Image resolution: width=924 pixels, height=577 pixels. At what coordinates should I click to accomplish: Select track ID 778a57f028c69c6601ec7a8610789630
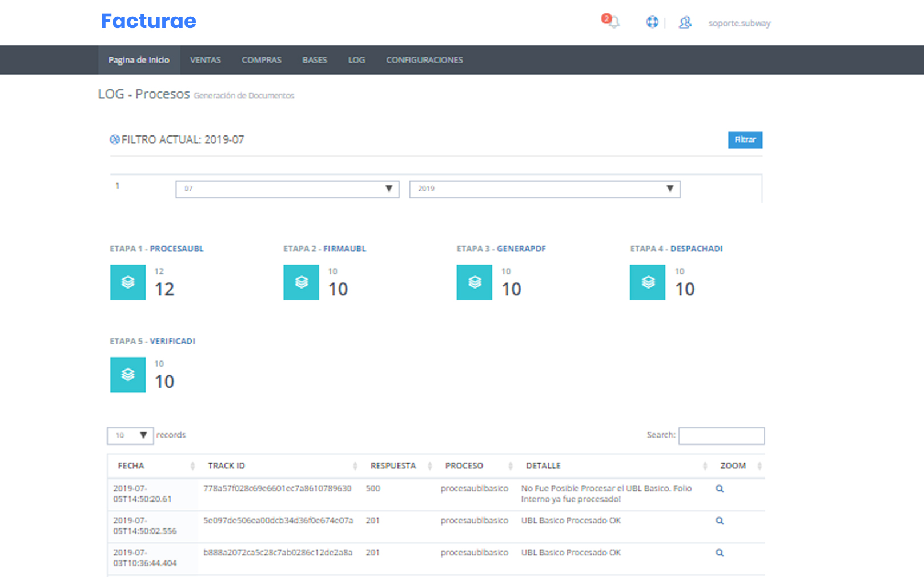pos(278,488)
